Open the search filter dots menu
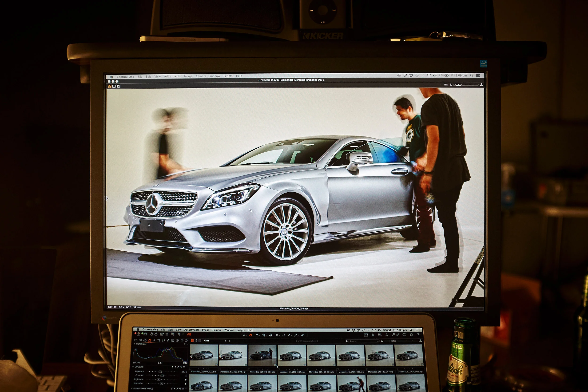This screenshot has width=588, height=392. click(378, 341)
